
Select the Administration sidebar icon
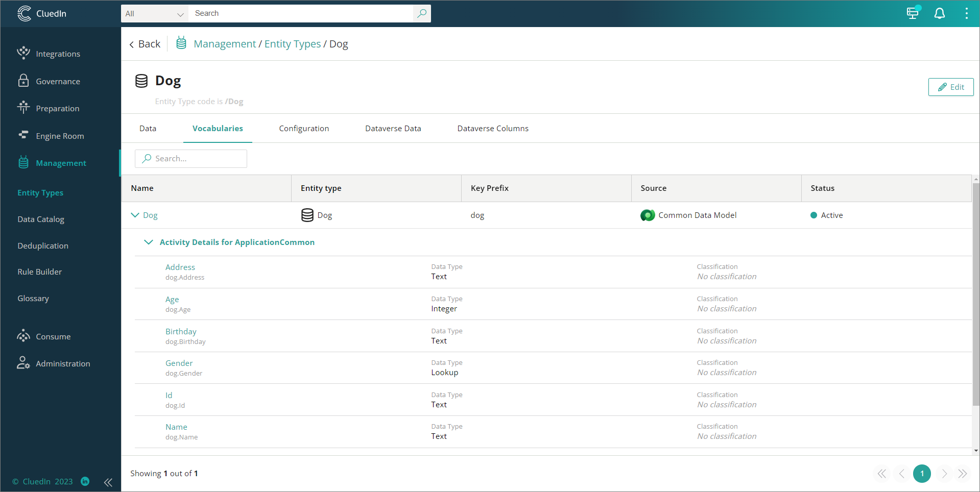pyautogui.click(x=24, y=363)
